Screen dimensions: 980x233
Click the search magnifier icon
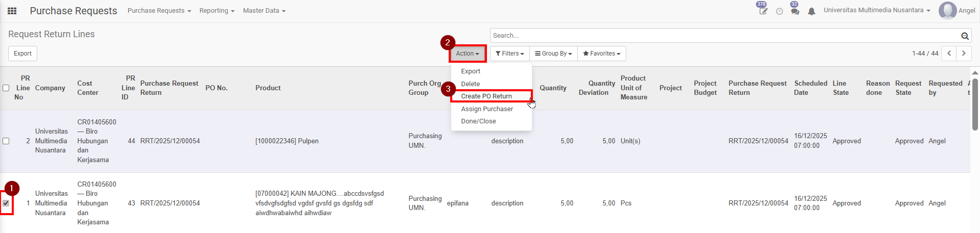[x=965, y=36]
